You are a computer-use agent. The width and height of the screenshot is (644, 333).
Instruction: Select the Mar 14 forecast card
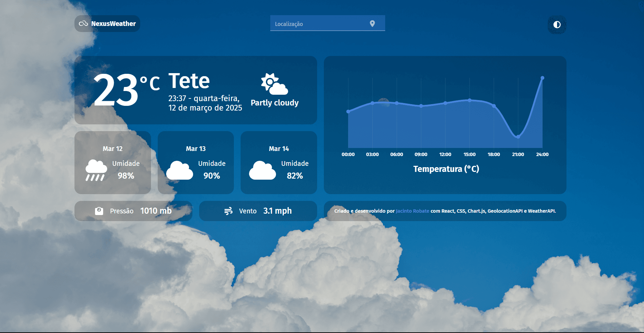coord(279,162)
